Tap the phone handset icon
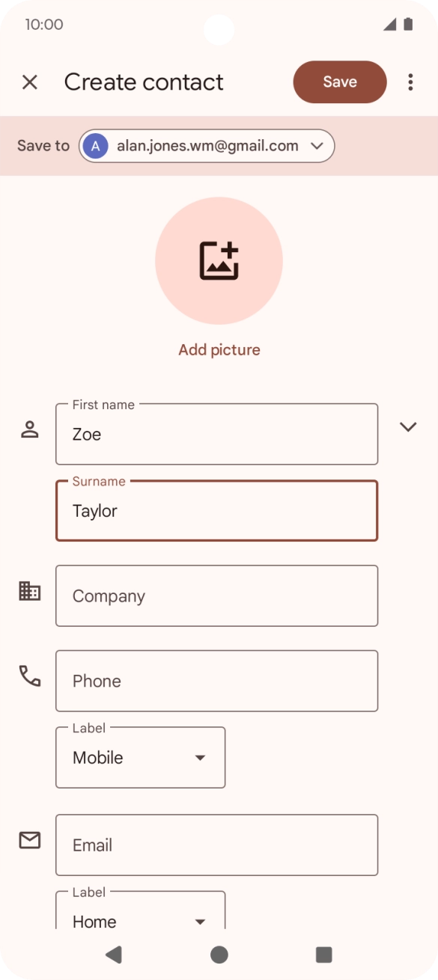Image resolution: width=438 pixels, height=980 pixels. (x=30, y=676)
